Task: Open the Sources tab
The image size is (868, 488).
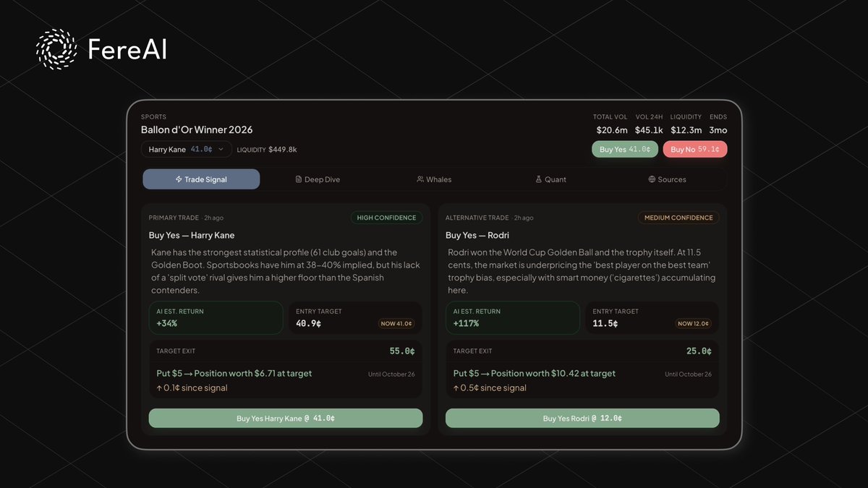Action: pyautogui.click(x=667, y=179)
